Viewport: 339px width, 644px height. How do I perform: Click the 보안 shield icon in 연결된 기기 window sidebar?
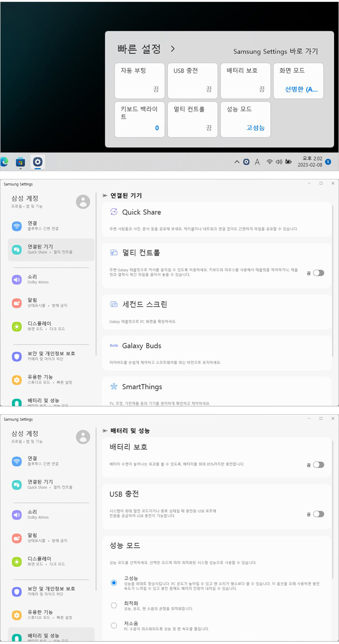coord(17,356)
